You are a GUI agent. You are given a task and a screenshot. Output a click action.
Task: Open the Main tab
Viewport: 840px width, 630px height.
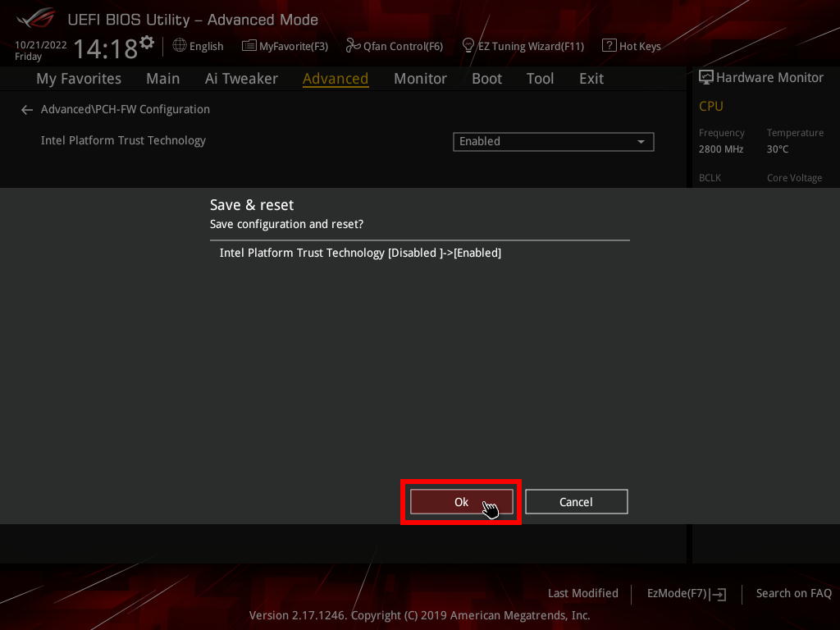pos(163,79)
